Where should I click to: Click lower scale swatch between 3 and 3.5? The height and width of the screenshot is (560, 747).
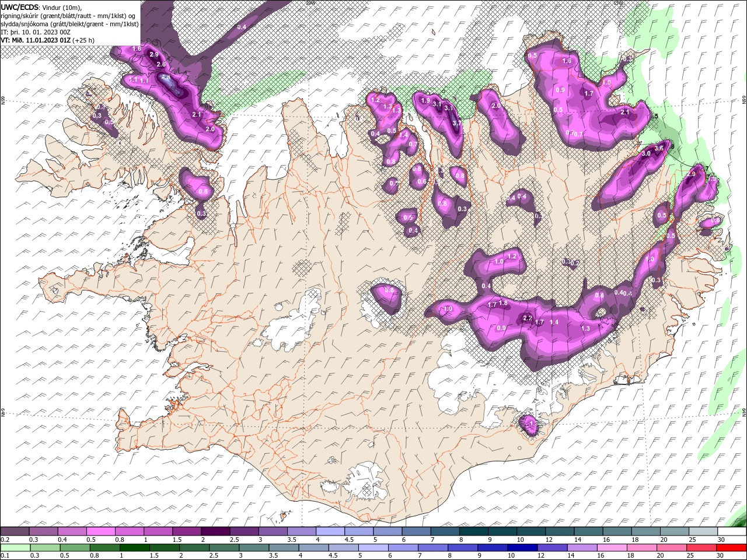click(x=253, y=548)
